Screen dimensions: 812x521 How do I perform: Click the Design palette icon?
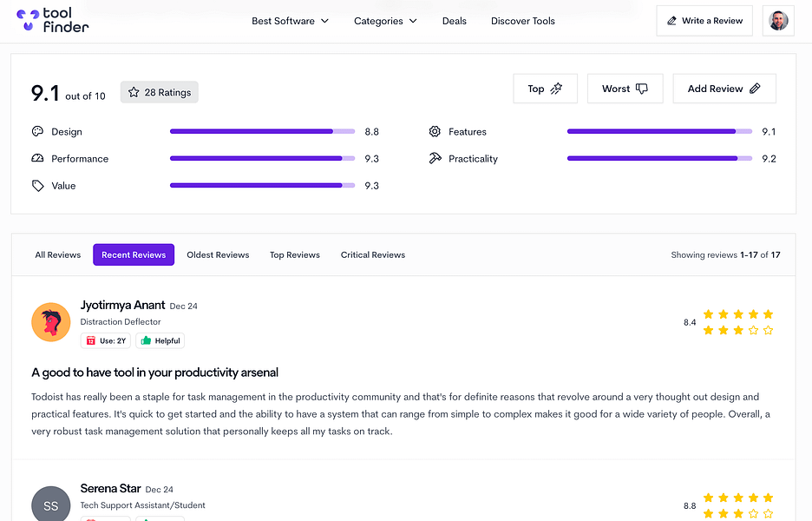coord(37,132)
